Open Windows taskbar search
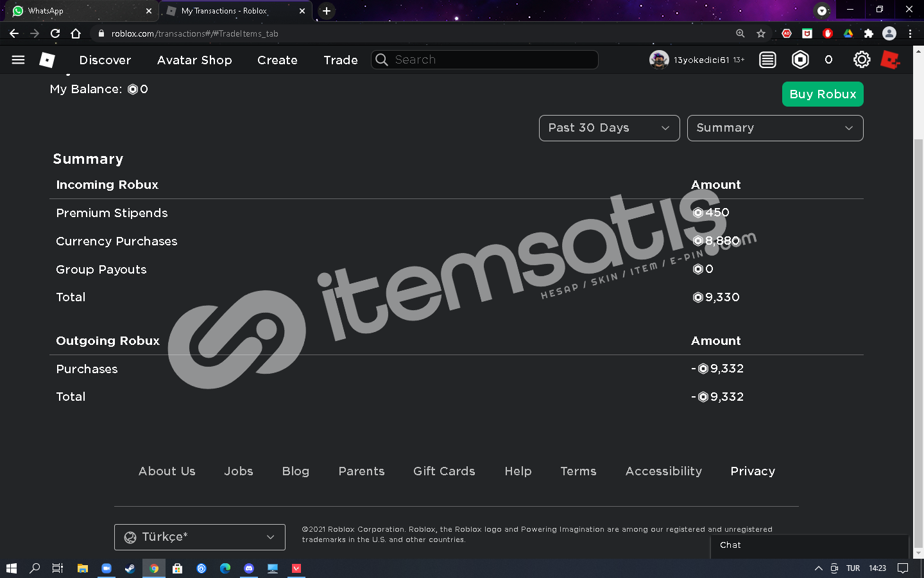The height and width of the screenshot is (578, 924). point(35,568)
